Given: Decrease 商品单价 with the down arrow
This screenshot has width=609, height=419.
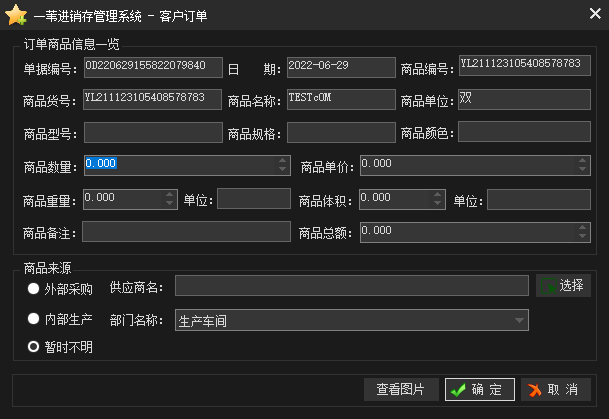Looking at the screenshot, I should pos(582,169).
